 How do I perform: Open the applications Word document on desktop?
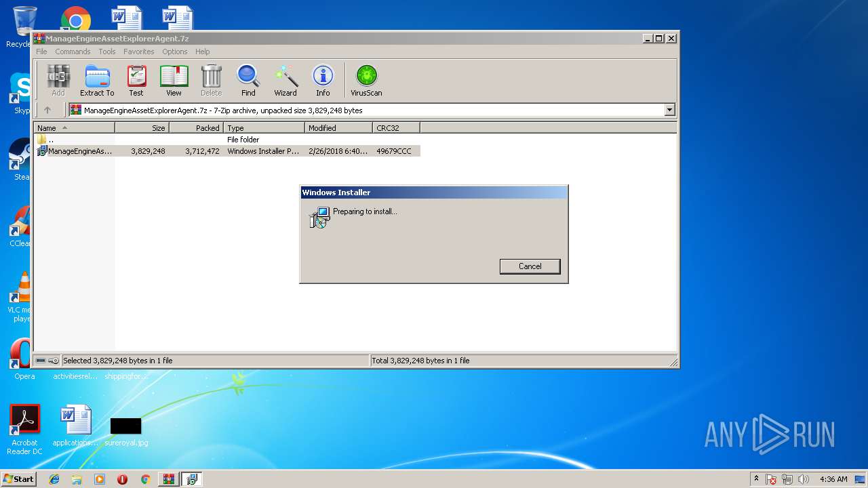[x=75, y=426]
